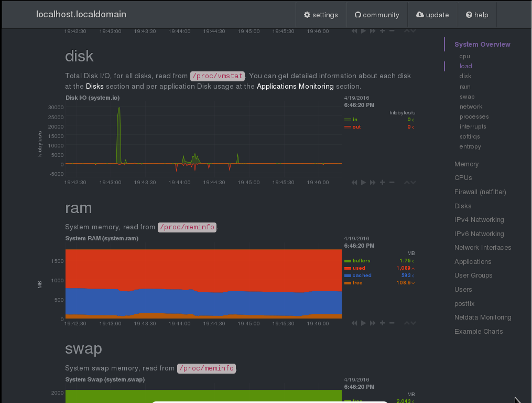Open the community item in top bar
The image size is (532, 403).
pyautogui.click(x=377, y=15)
